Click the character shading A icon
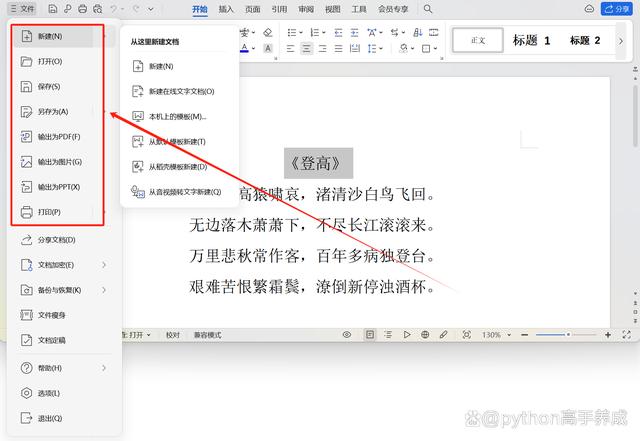This screenshot has height=441, width=640. click(268, 48)
